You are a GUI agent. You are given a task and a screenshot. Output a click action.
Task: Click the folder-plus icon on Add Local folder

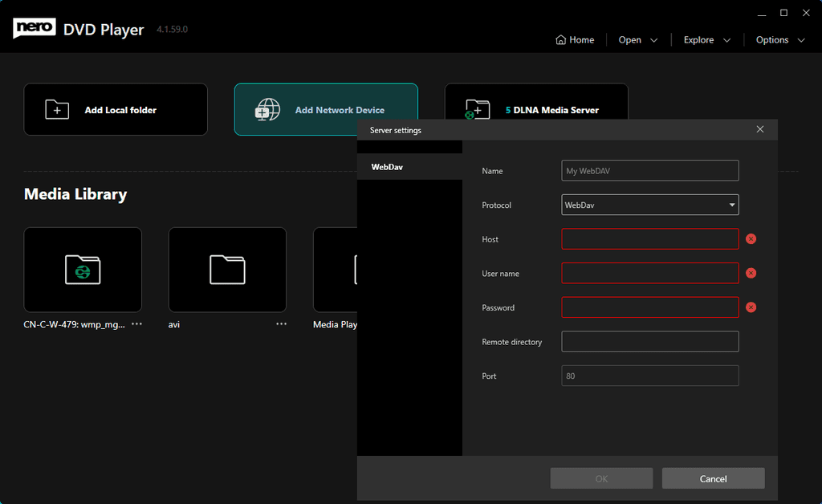click(56, 109)
